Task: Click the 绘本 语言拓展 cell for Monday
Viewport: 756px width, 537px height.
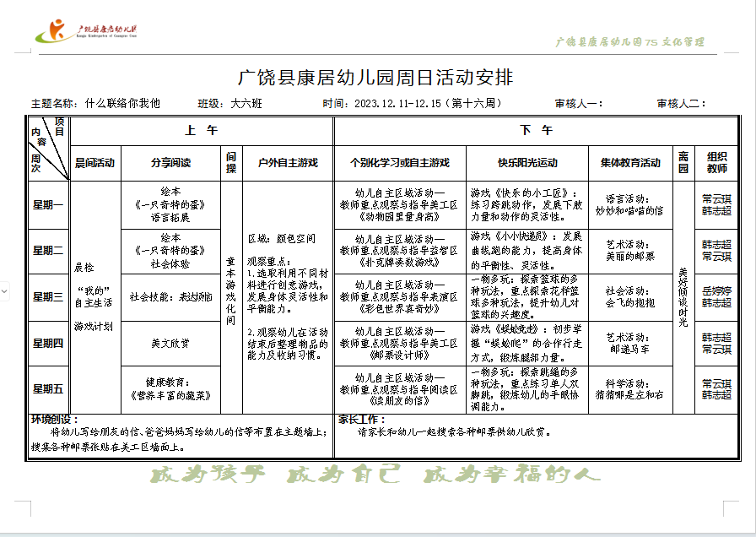Action: 170,205
